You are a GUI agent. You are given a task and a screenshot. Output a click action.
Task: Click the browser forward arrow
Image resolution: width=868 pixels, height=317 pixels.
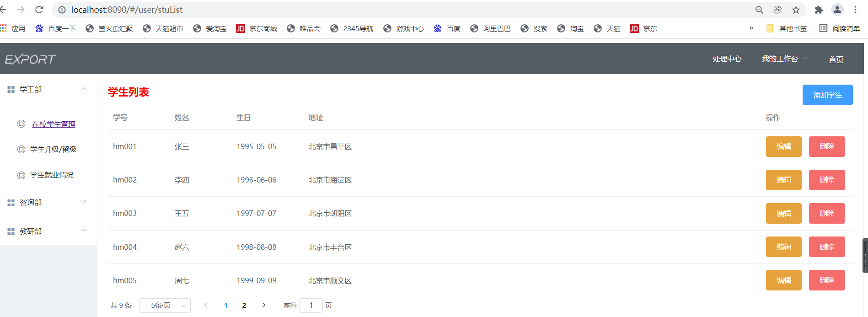click(21, 10)
